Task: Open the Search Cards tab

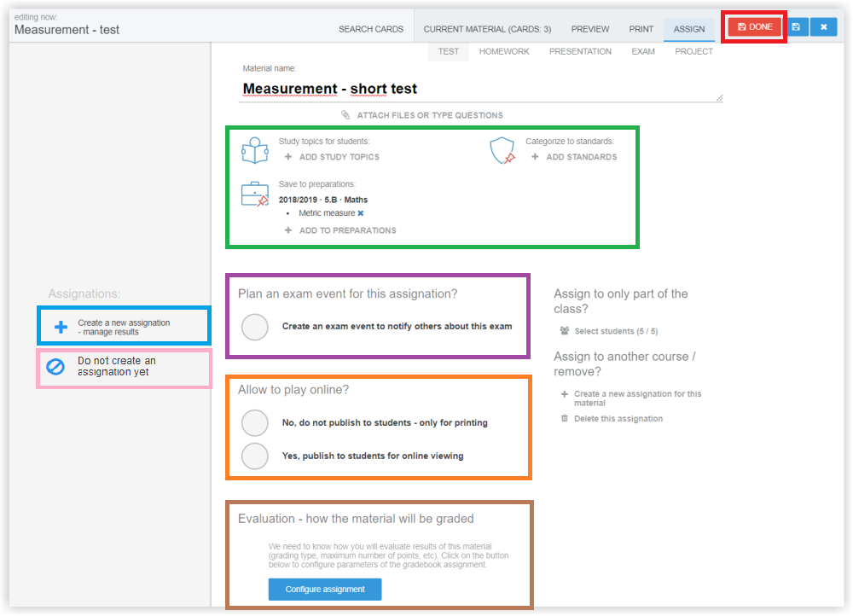Action: point(371,29)
